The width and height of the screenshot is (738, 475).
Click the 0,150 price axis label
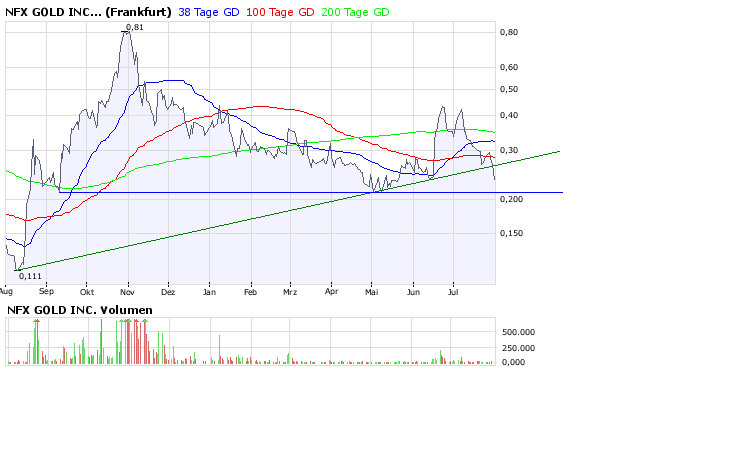tap(512, 234)
